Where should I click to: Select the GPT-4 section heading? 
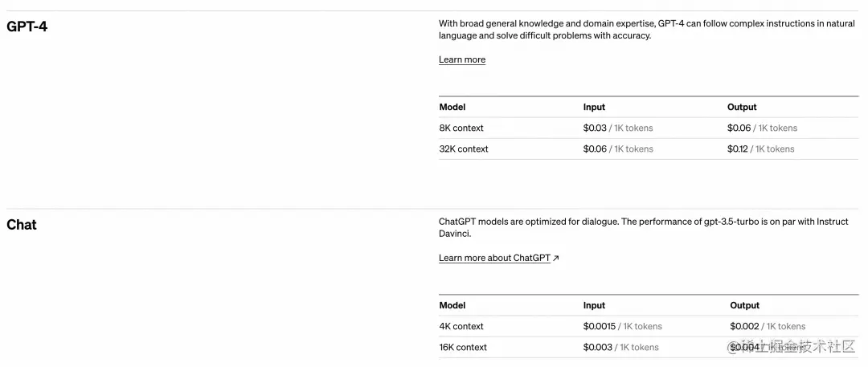pyautogui.click(x=27, y=26)
